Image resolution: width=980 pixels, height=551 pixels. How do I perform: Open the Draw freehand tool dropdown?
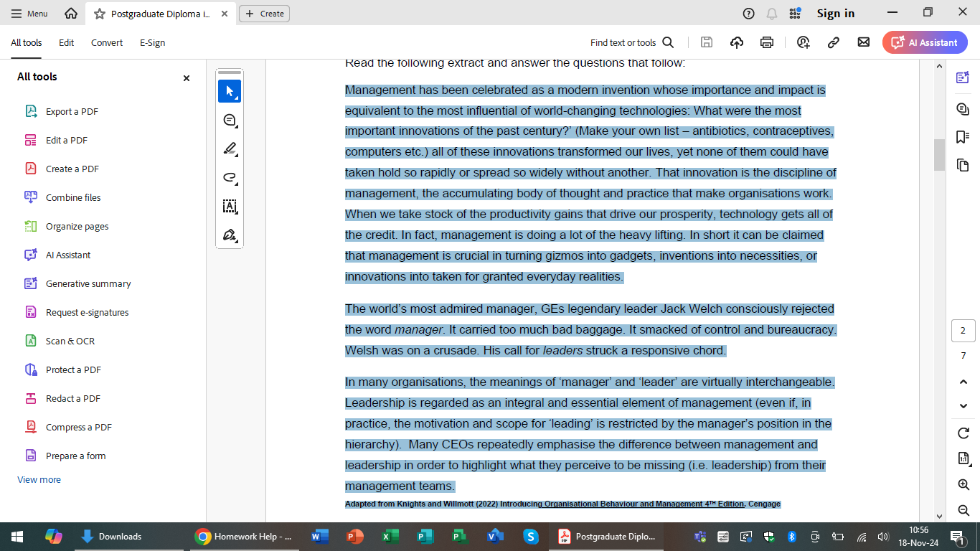[x=230, y=178]
